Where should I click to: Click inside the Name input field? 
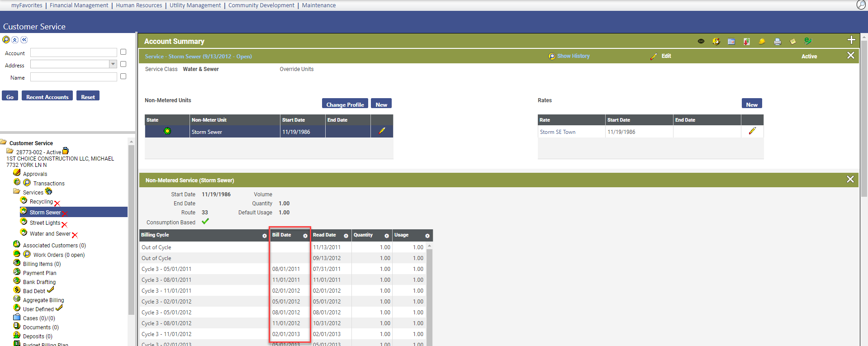[73, 77]
